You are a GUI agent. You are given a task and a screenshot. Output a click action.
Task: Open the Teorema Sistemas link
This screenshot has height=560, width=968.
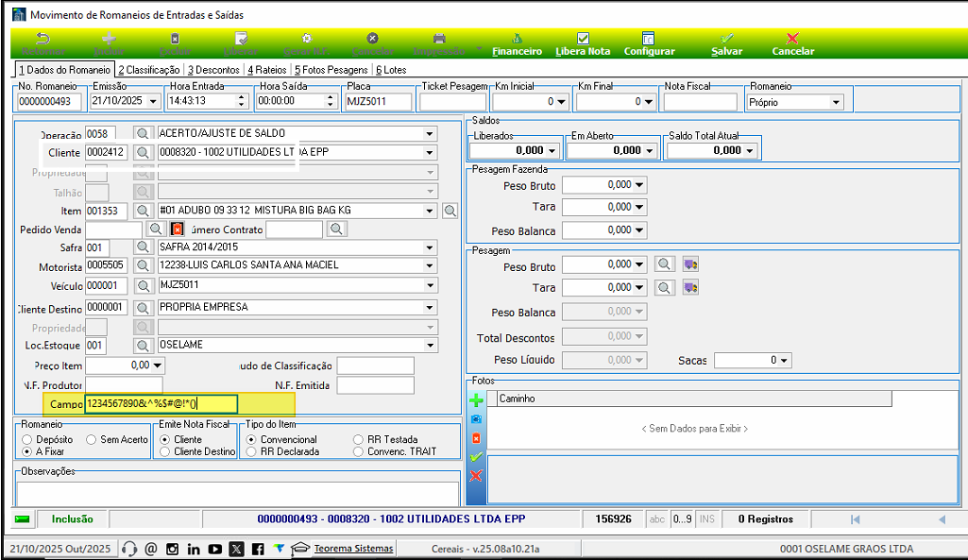354,549
